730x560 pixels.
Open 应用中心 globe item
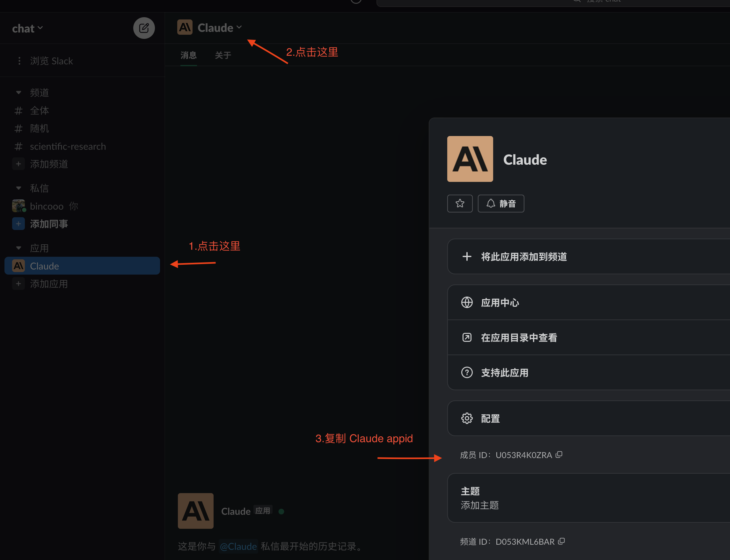tap(500, 302)
